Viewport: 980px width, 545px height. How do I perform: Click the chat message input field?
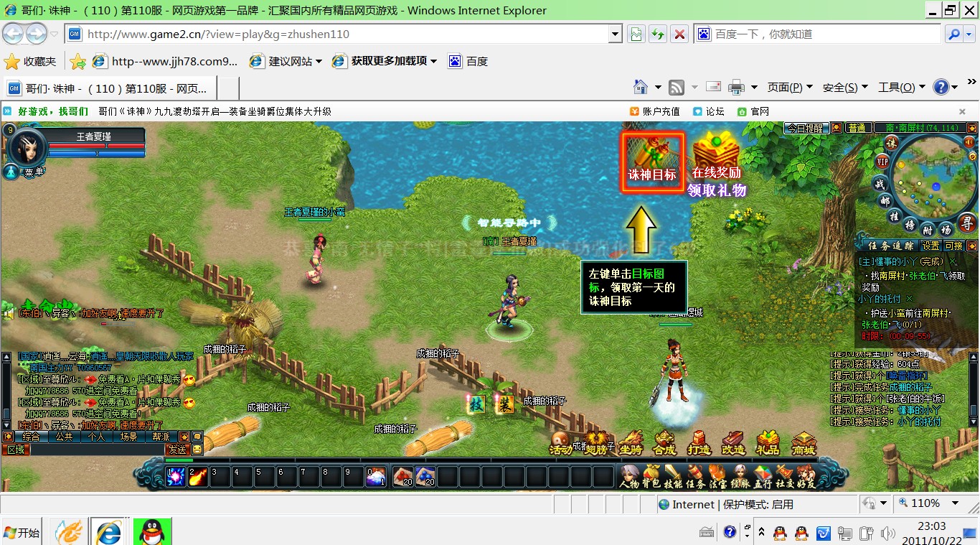(98, 449)
